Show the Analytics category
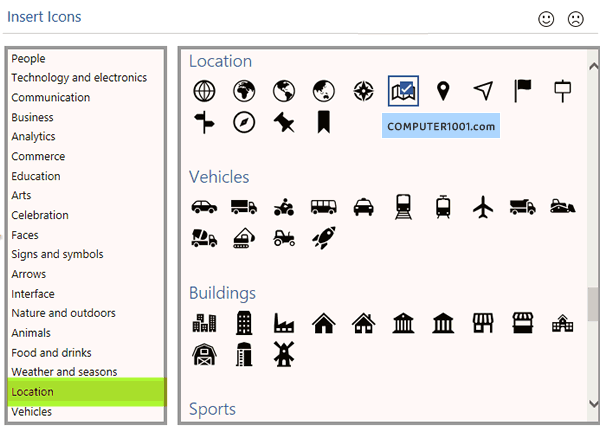This screenshot has width=600, height=426. [33, 137]
